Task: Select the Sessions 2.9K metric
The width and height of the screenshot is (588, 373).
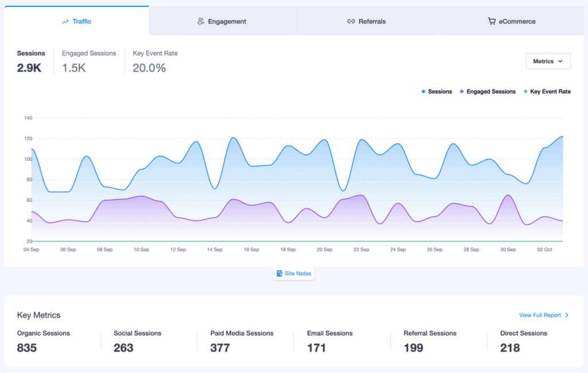Action: click(x=31, y=61)
